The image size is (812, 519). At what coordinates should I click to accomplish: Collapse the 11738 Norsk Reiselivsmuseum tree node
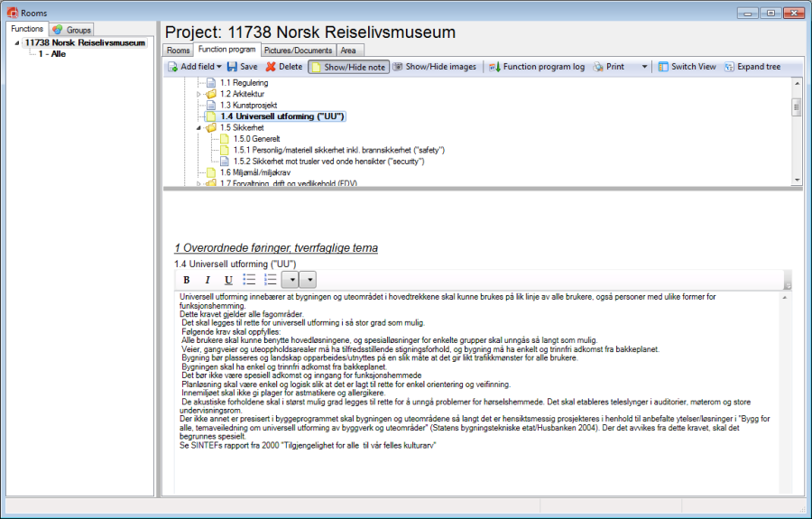pos(16,43)
